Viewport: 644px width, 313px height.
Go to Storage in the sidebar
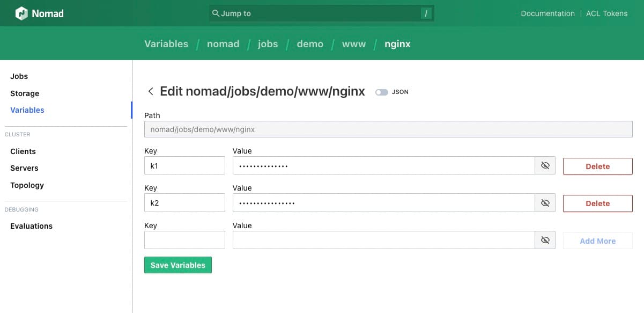pyautogui.click(x=25, y=93)
